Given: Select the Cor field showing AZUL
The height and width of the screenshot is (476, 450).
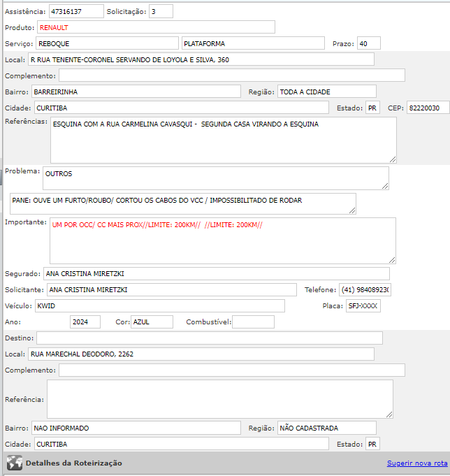Looking at the screenshot, I should (152, 322).
